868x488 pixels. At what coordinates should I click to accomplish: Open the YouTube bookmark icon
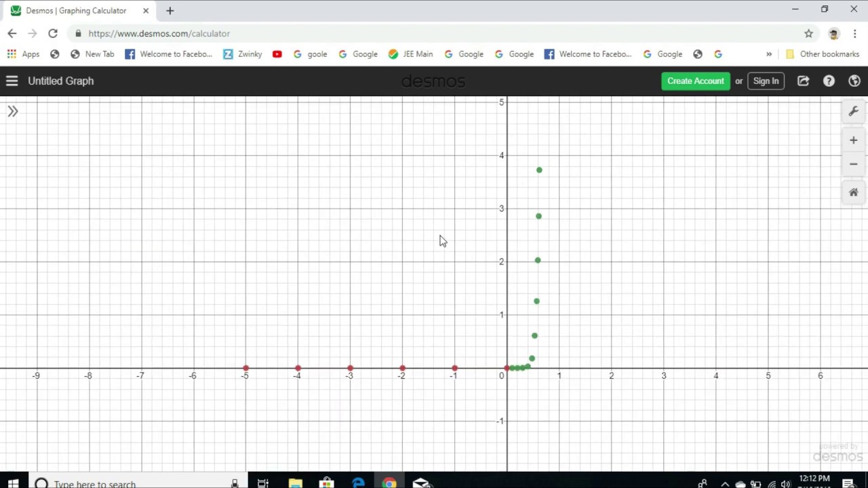(x=277, y=54)
